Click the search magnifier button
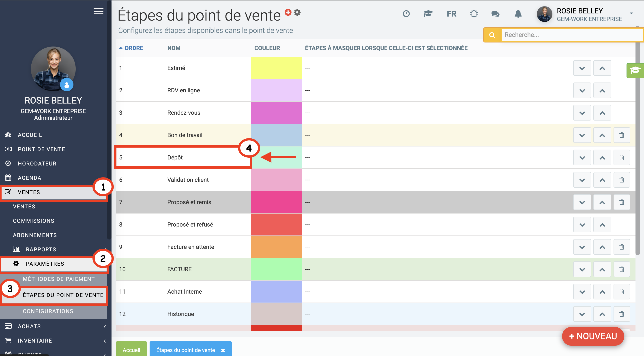This screenshot has width=644, height=356. point(492,35)
